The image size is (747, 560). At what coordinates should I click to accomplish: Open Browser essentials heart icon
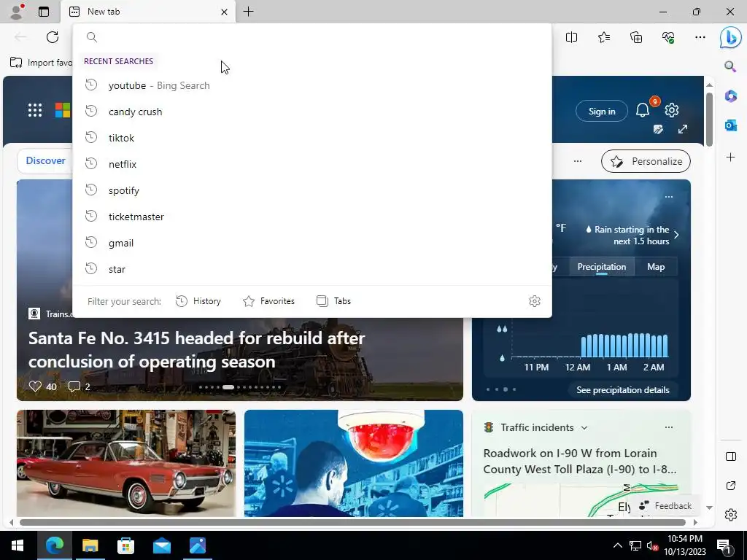(668, 37)
